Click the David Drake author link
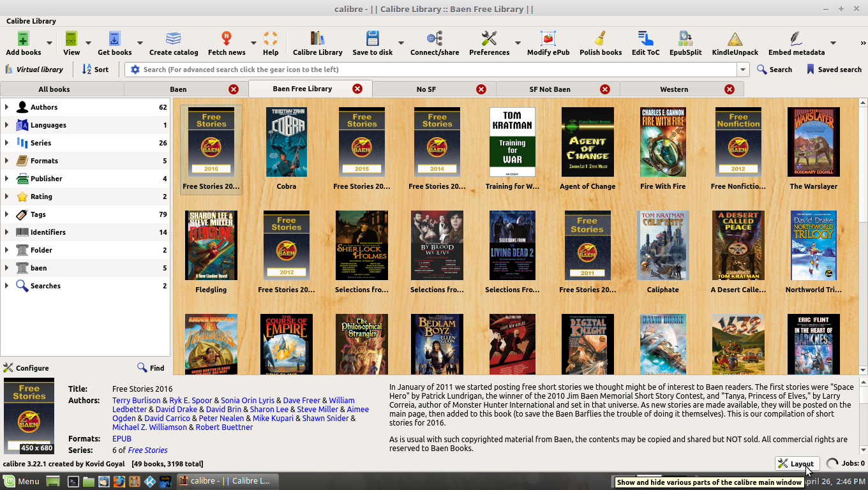The width and height of the screenshot is (868, 490). pos(176,410)
